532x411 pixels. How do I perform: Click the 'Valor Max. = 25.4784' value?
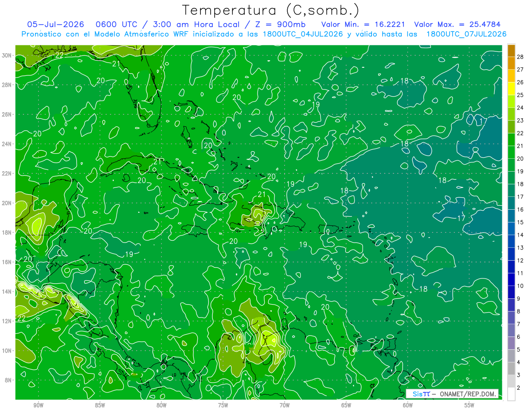coord(457,24)
